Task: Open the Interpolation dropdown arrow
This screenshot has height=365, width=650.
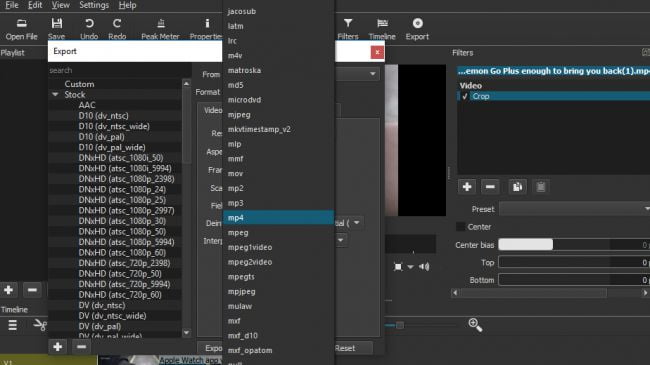Action: point(341,240)
